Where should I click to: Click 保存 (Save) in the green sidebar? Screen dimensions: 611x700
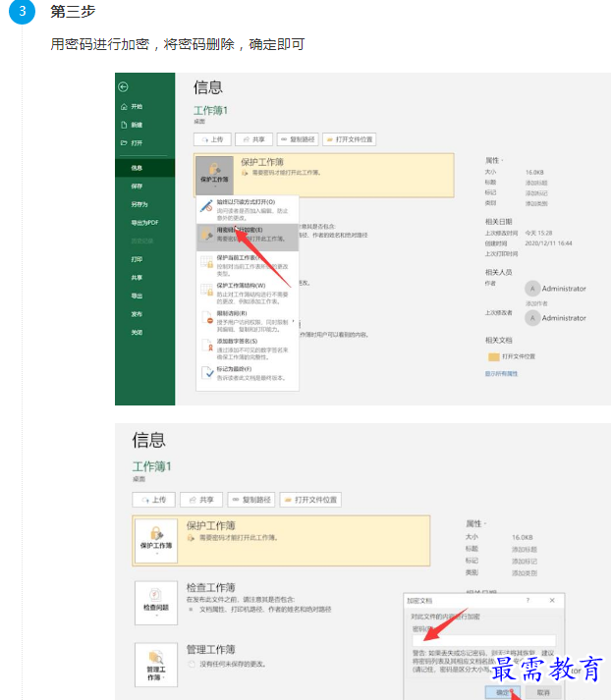[137, 187]
